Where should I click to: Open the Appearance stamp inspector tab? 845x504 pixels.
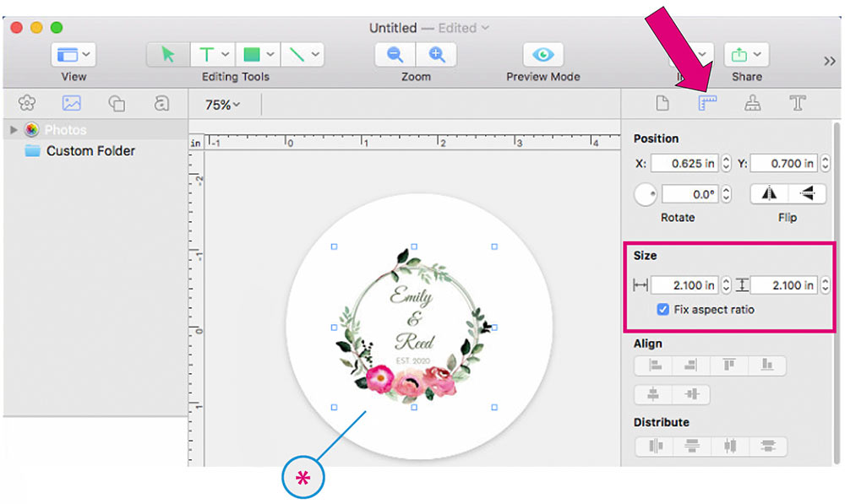pos(752,103)
